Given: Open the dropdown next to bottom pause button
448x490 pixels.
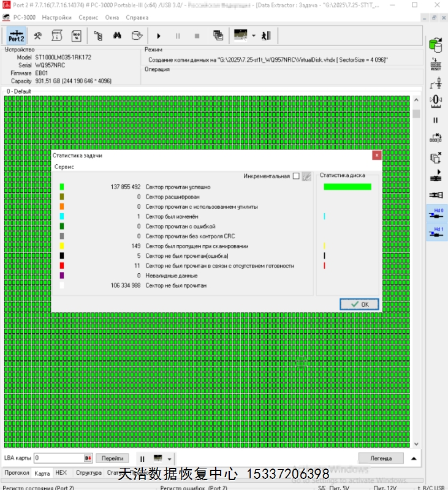Looking at the screenshot, I should pos(170,459).
